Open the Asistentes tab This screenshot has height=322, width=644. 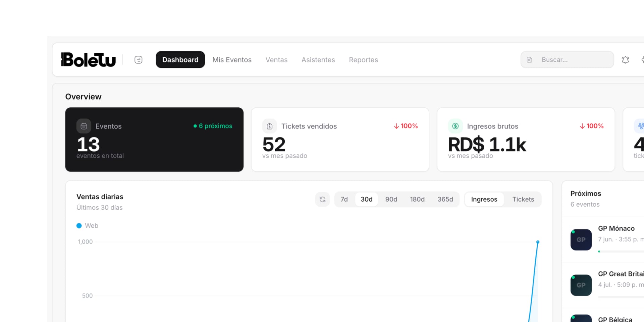pos(318,60)
